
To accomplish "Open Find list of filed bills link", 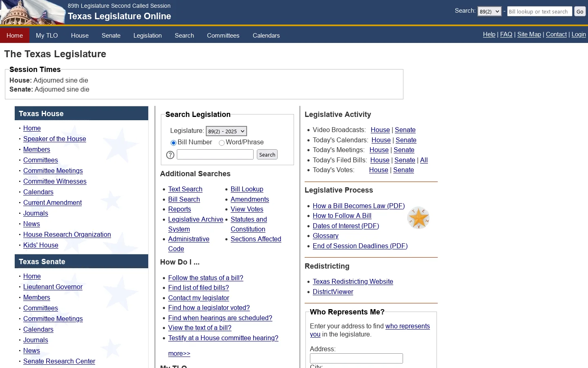I will [198, 288].
